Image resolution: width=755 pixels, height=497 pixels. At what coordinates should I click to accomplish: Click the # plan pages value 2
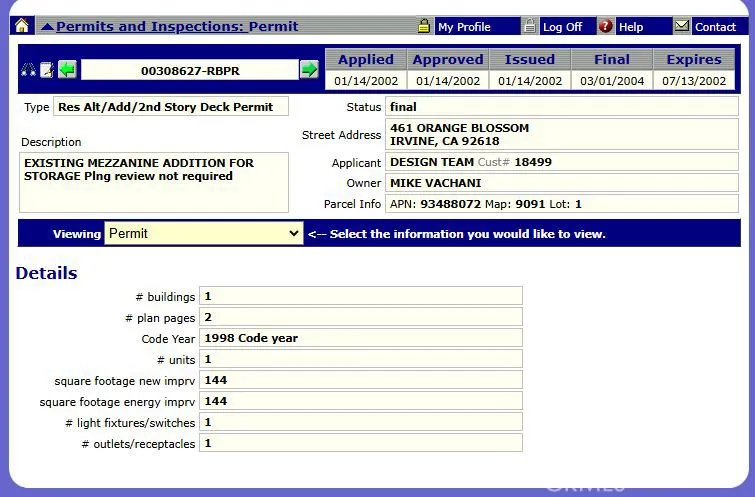(x=361, y=317)
